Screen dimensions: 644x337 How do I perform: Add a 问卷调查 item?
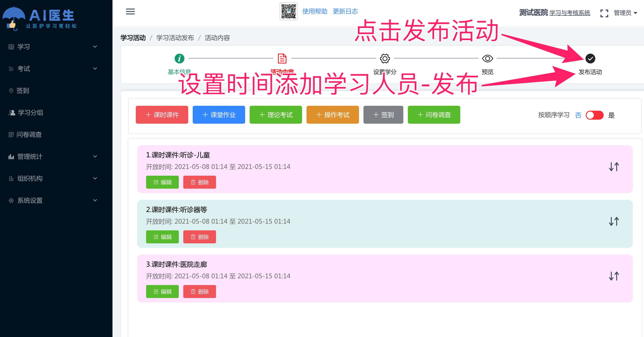click(x=434, y=115)
